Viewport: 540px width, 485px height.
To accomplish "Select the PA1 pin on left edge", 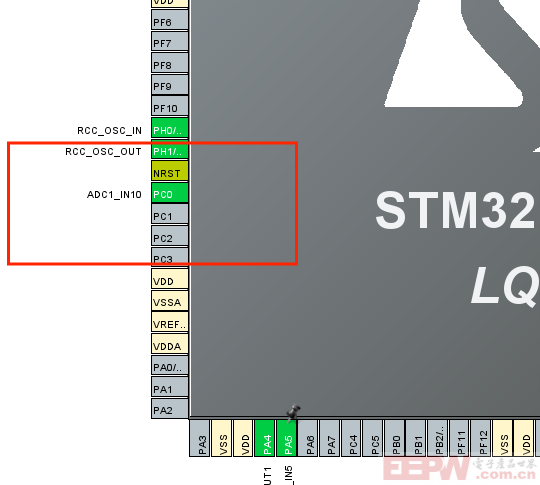I will [x=170, y=387].
